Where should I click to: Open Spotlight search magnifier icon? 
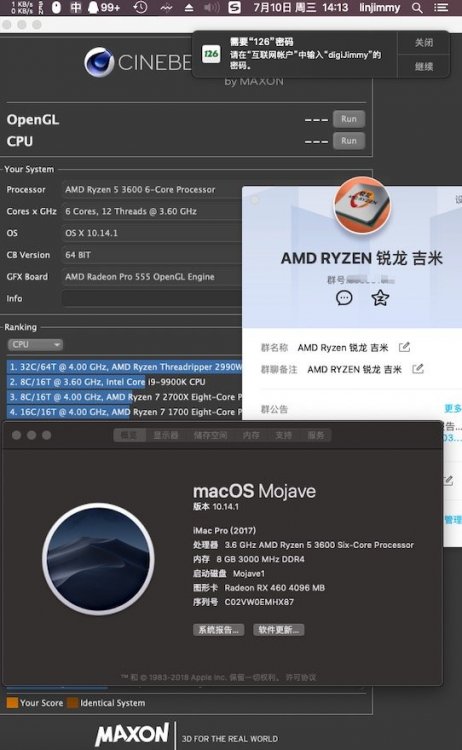click(x=417, y=8)
